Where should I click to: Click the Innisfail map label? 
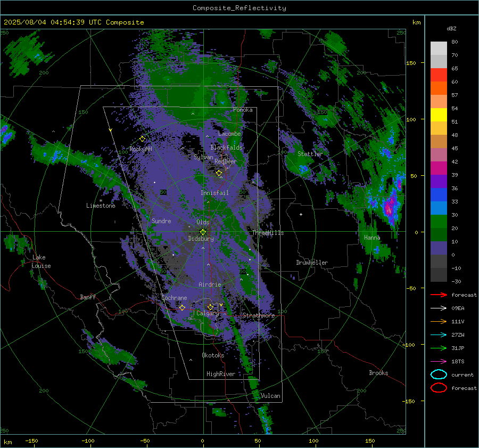point(214,193)
